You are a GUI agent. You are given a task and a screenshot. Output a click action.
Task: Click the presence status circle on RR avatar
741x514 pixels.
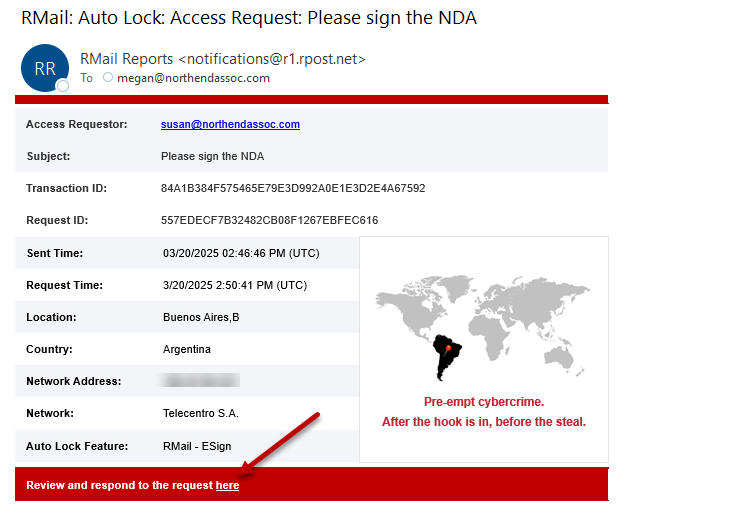tap(62, 86)
